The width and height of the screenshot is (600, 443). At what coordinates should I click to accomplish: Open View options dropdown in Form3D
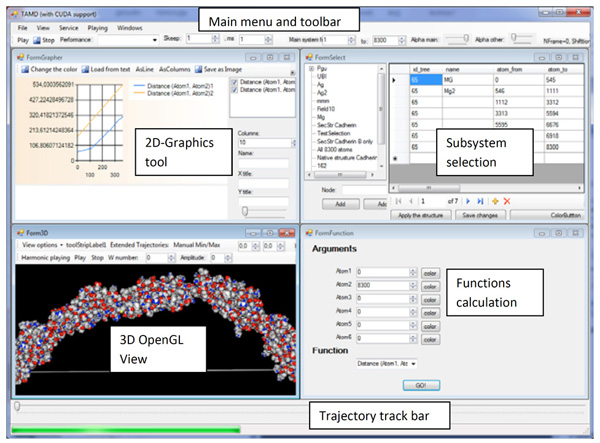point(42,245)
